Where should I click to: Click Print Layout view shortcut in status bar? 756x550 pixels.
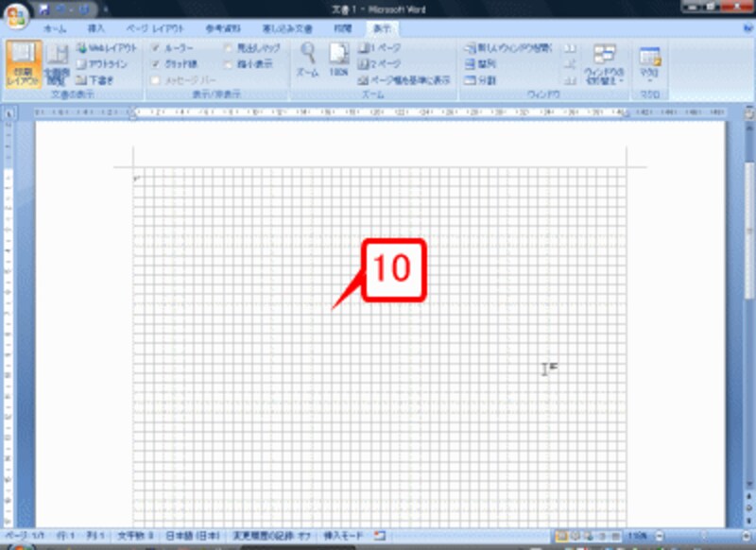tap(561, 536)
